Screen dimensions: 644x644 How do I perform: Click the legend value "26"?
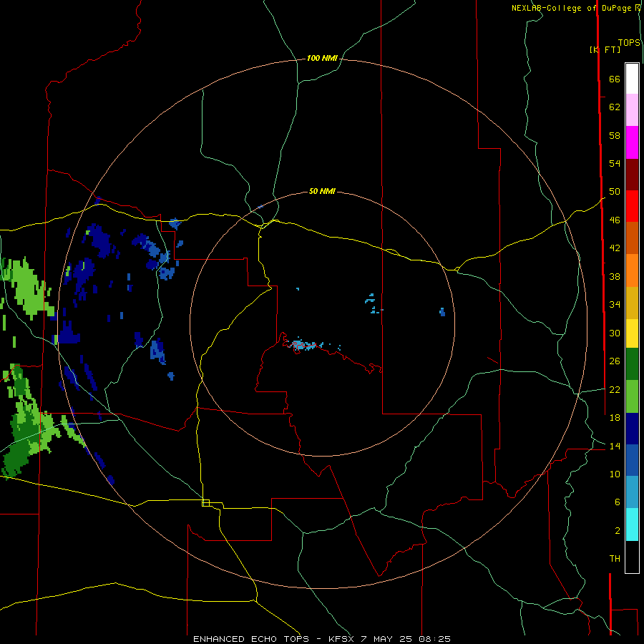(615, 361)
